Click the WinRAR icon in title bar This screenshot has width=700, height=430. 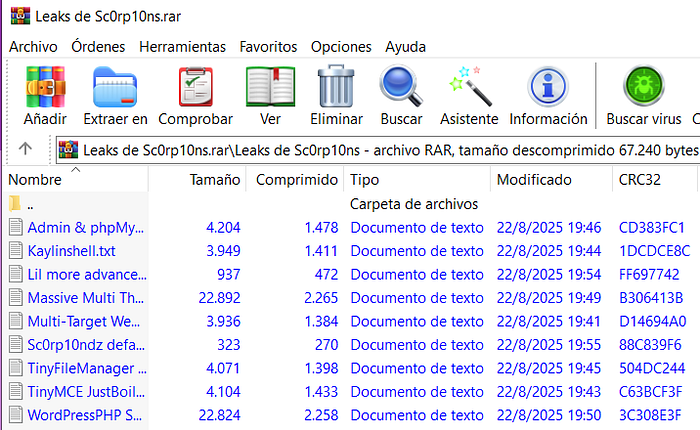[20, 16]
